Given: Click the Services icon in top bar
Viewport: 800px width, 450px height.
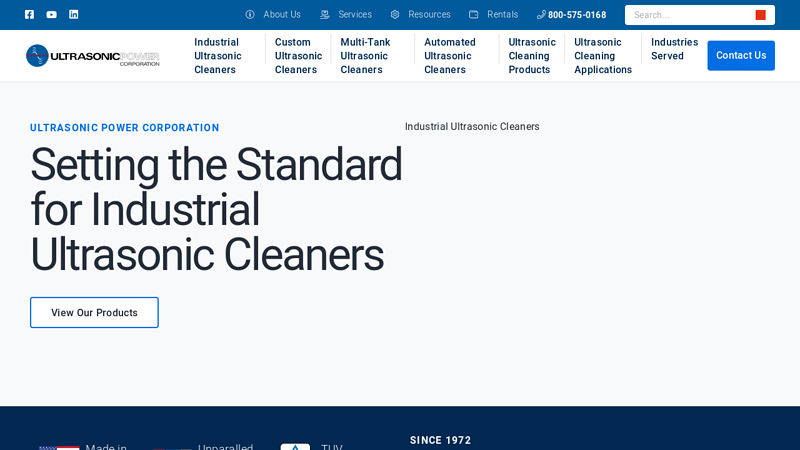Looking at the screenshot, I should [x=324, y=15].
